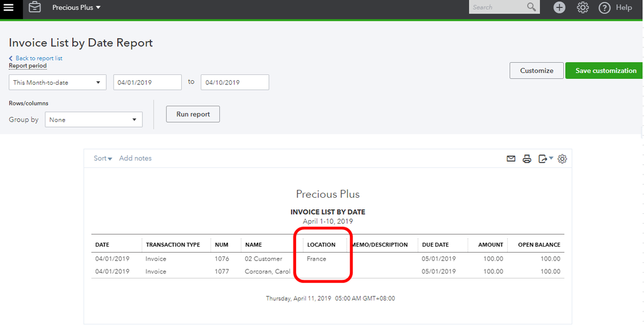
Task: Click the LOCATION column header
Action: (x=321, y=245)
